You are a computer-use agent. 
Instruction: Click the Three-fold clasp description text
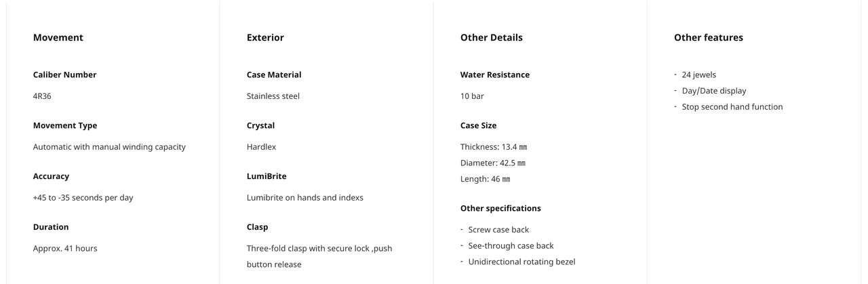319,256
